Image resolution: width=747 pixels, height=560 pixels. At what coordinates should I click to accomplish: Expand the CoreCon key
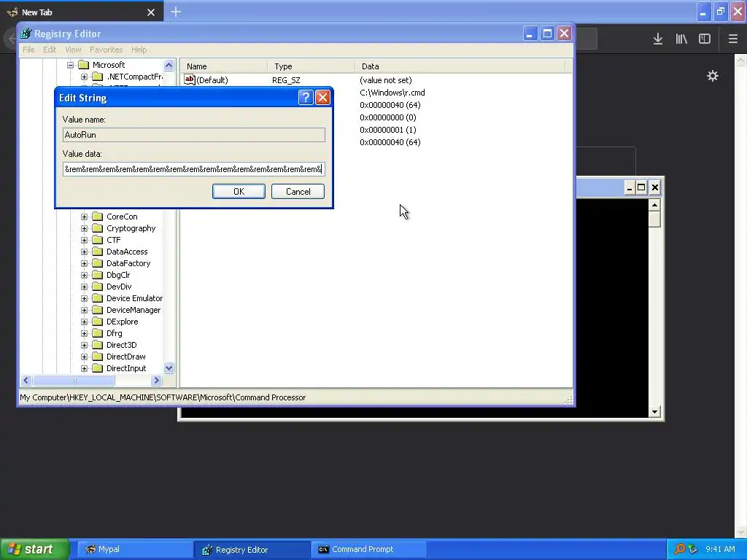[85, 217]
